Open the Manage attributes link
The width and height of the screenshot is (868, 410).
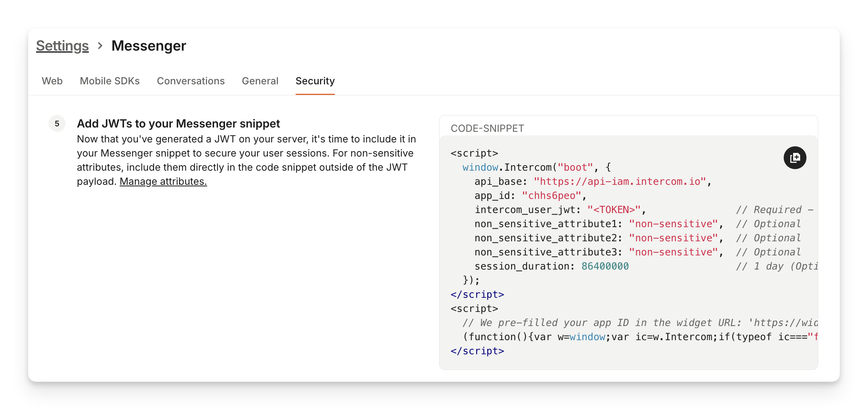point(163,181)
